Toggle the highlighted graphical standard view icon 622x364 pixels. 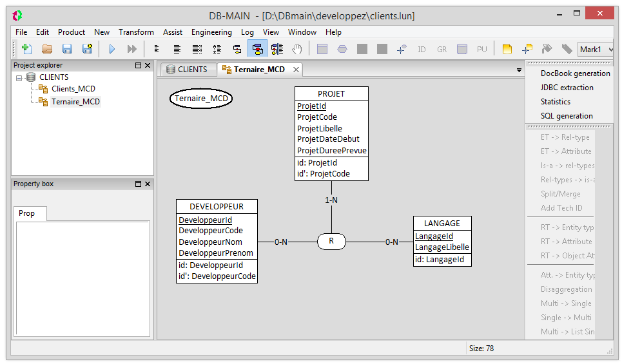pyautogui.click(x=257, y=49)
